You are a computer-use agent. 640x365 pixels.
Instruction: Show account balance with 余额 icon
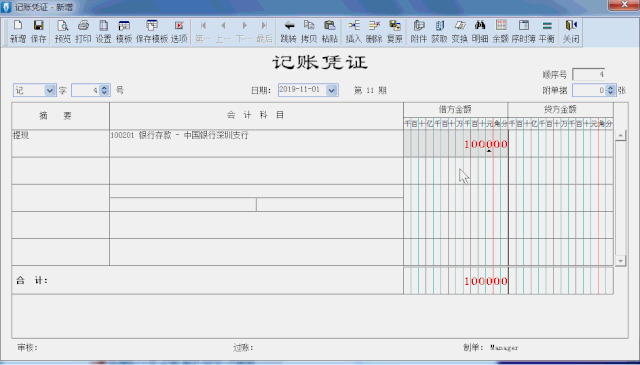(x=500, y=32)
